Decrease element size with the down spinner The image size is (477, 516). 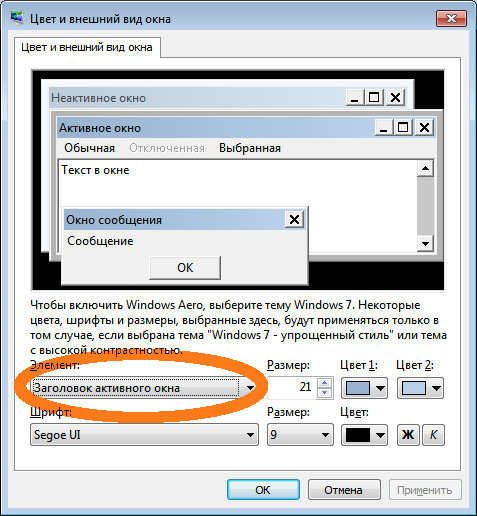coord(325,393)
